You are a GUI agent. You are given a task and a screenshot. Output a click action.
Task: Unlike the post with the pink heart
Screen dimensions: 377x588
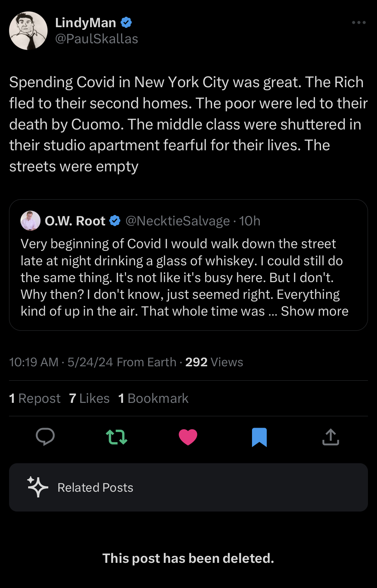click(x=188, y=437)
